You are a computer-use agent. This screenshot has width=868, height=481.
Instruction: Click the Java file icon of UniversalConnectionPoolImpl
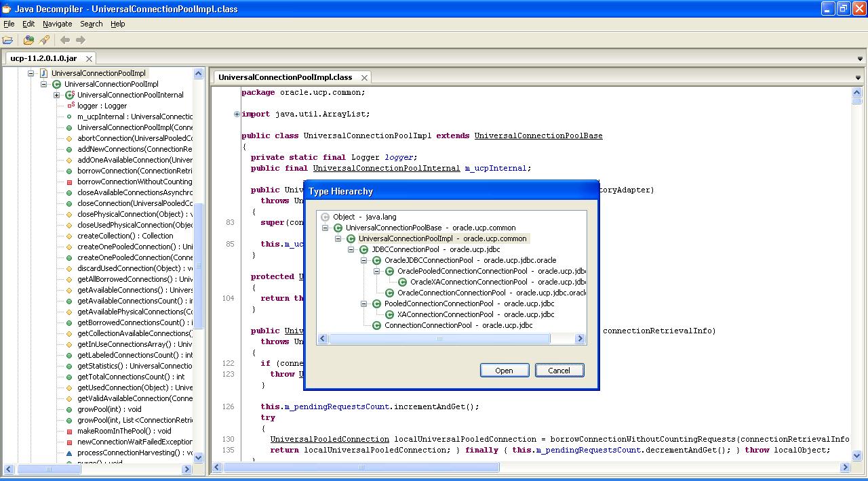(x=43, y=73)
